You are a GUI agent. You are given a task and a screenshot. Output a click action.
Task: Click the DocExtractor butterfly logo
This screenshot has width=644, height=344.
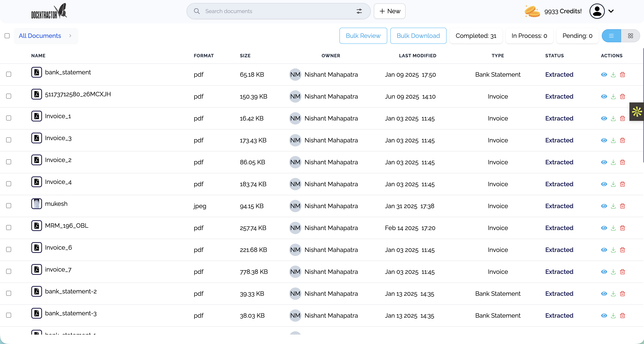(49, 11)
